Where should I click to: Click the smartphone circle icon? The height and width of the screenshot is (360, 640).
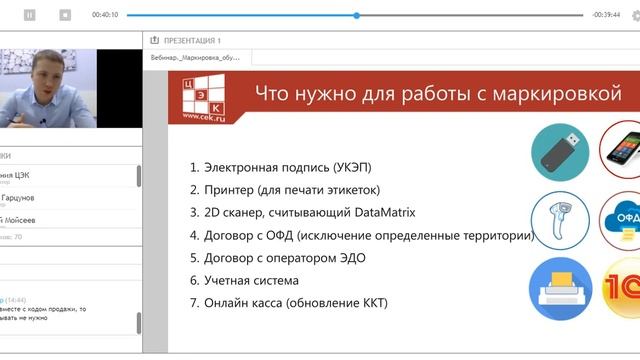(x=620, y=149)
